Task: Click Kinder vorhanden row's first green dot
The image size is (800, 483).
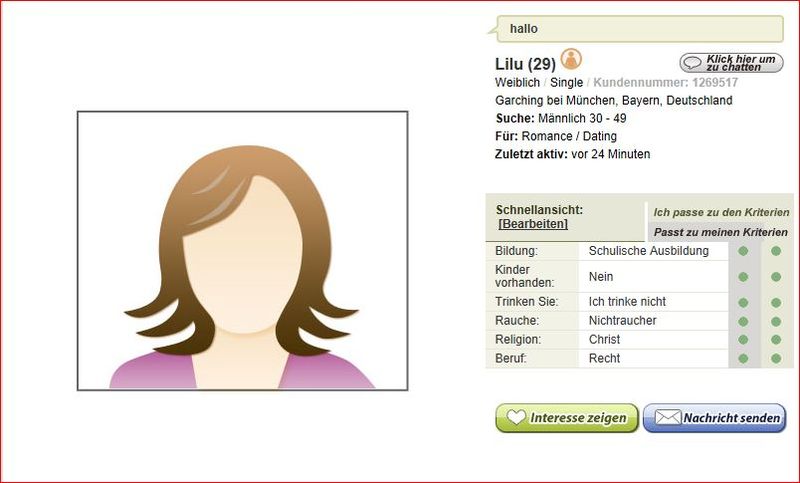Action: 743,276
